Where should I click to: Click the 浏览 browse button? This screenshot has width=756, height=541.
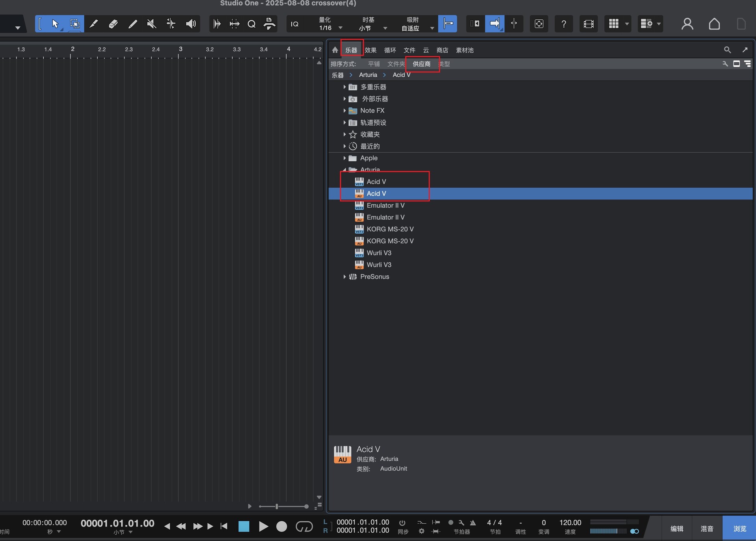pyautogui.click(x=739, y=528)
